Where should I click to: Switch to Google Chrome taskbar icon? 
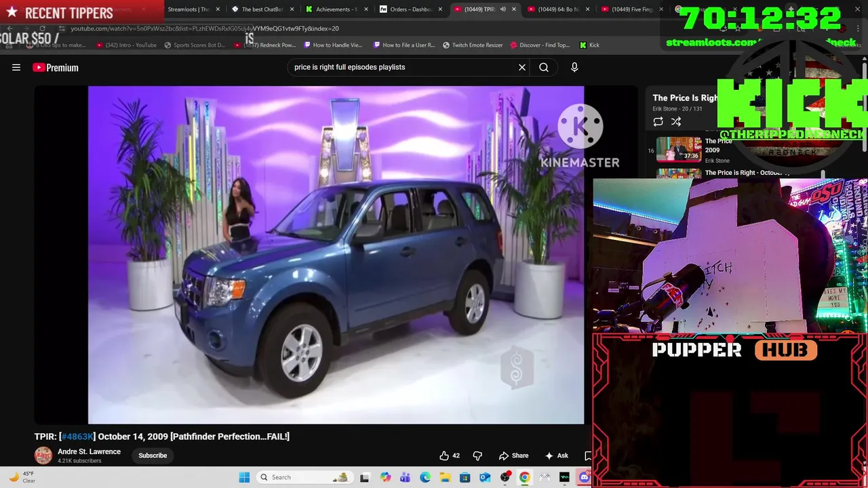click(x=525, y=477)
